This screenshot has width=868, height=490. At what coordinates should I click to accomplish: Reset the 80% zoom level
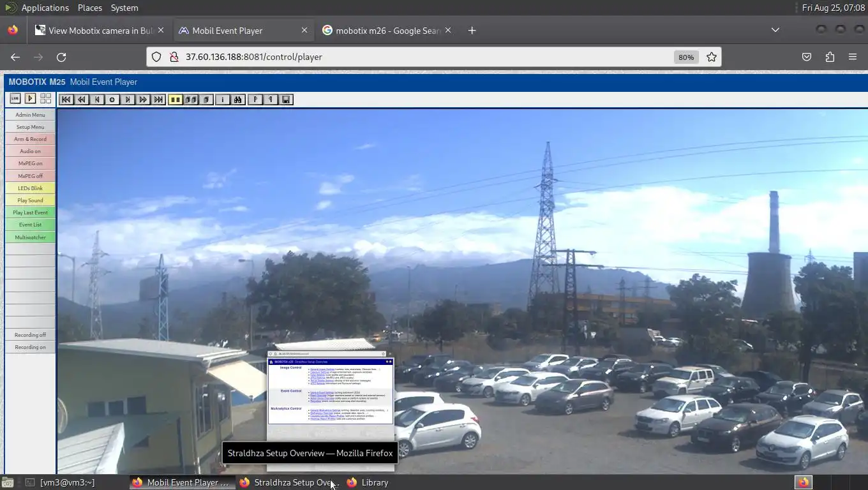tap(686, 57)
